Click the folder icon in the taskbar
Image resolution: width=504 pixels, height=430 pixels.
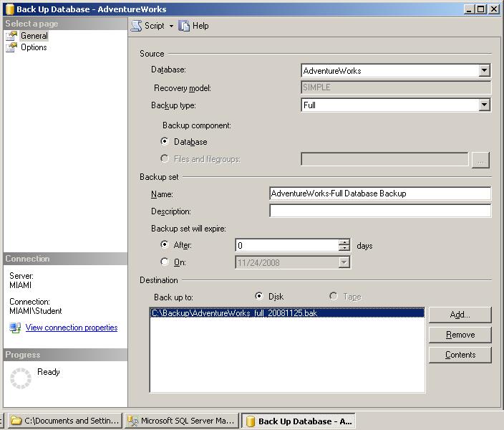16,421
